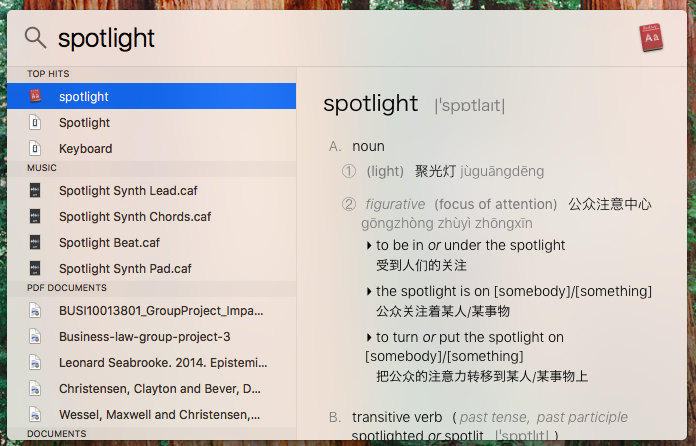This screenshot has width=696, height=446.
Task: Click audio file icon for Spotlight Synth Lead.caf
Action: pos(35,190)
